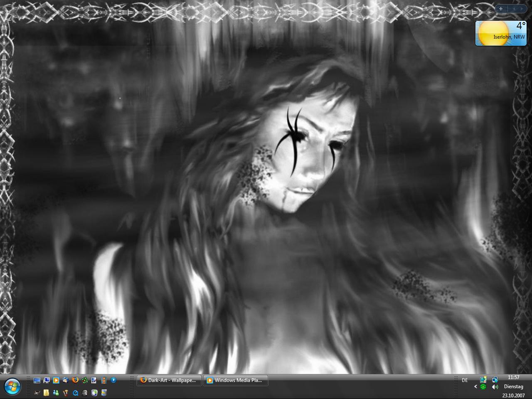The width and height of the screenshot is (532, 399).
Task: Click the volume speaker icon in system tray
Action: click(x=495, y=387)
